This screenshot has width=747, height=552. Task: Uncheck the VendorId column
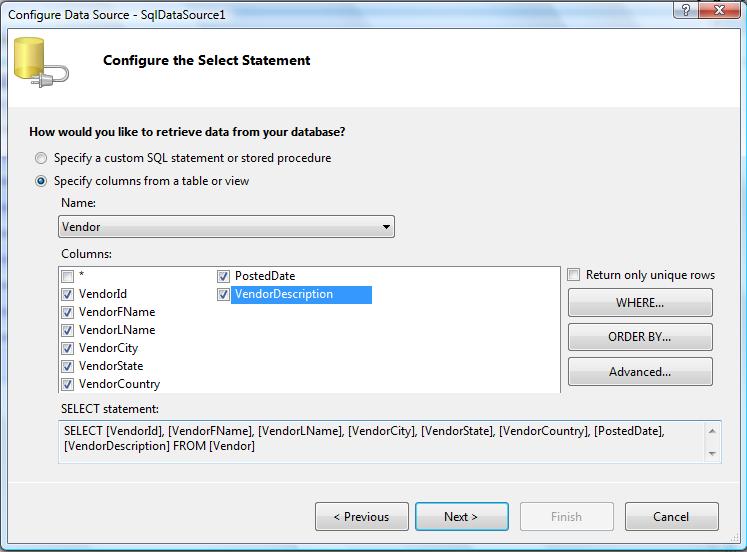point(67,294)
